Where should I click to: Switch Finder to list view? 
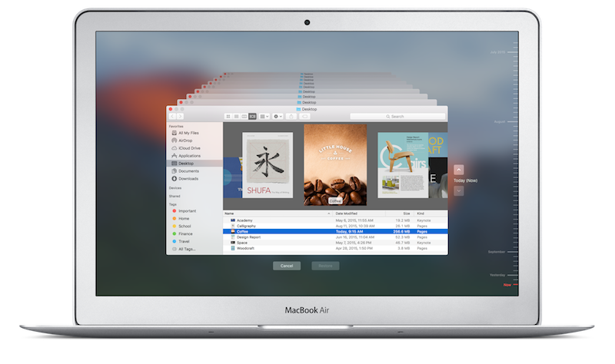tap(236, 117)
